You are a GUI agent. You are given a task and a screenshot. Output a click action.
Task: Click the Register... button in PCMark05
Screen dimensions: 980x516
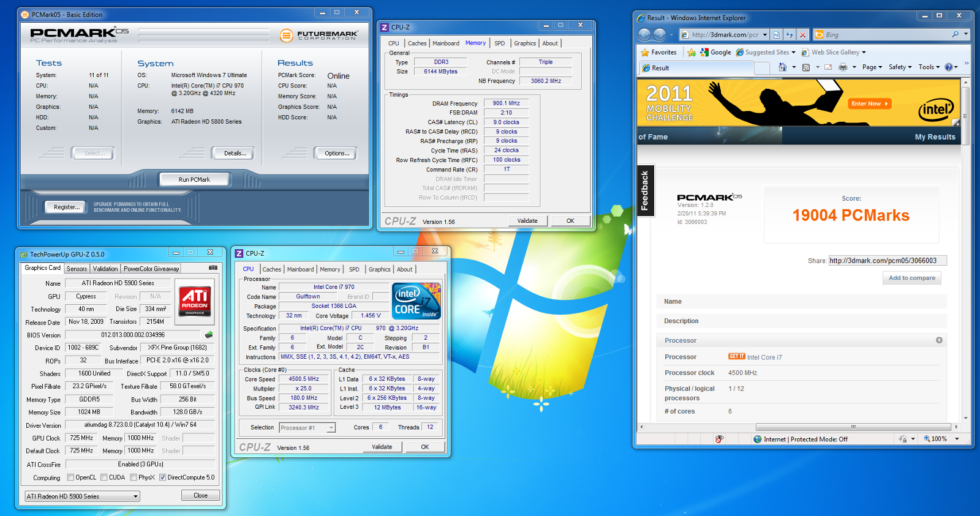[67, 207]
